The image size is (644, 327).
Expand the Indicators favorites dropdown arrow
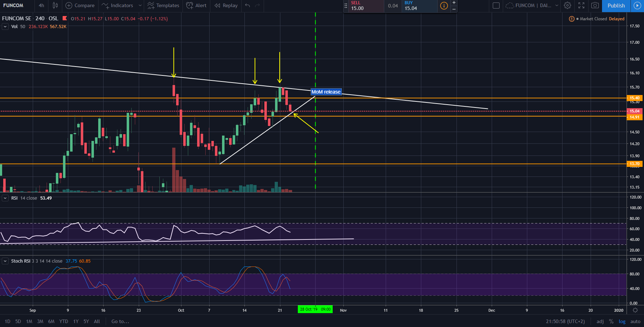(x=140, y=5)
